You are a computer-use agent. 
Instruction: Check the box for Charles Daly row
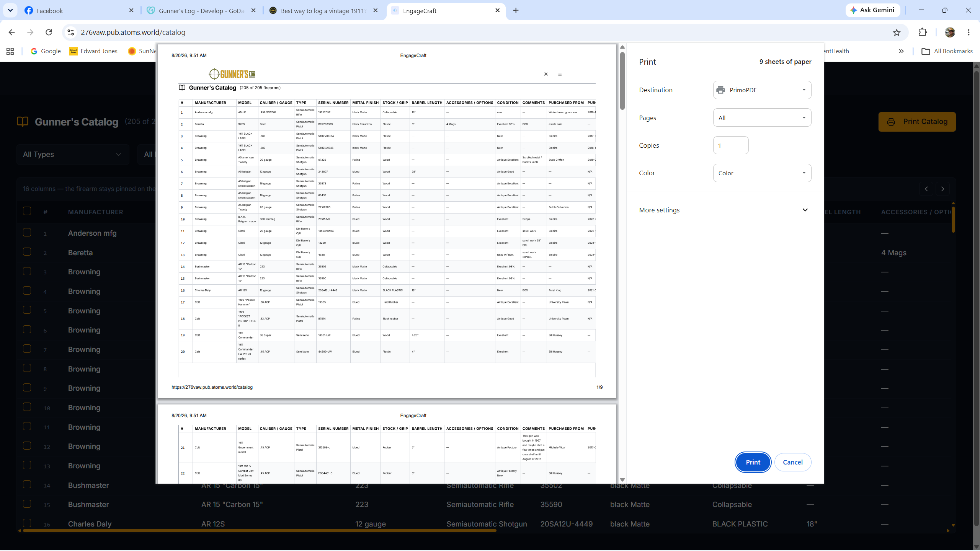(27, 523)
